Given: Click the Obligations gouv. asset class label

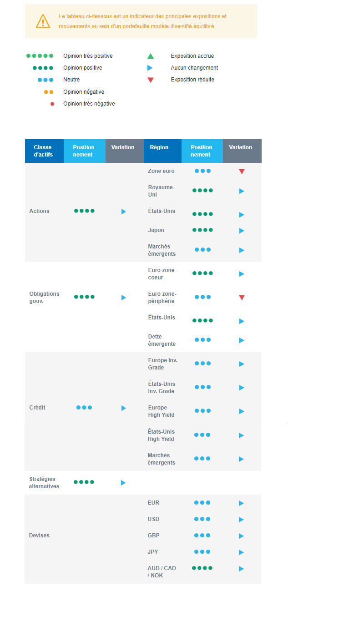Looking at the screenshot, I should tap(44, 297).
